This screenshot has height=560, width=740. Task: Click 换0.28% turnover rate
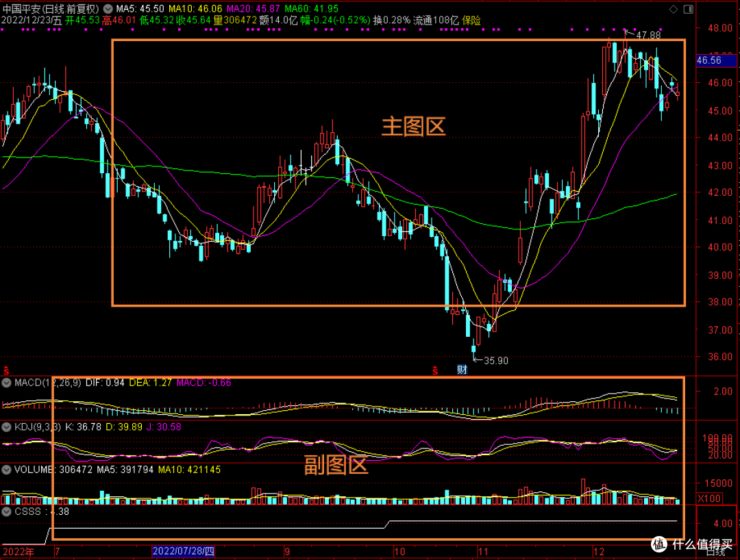click(392, 21)
